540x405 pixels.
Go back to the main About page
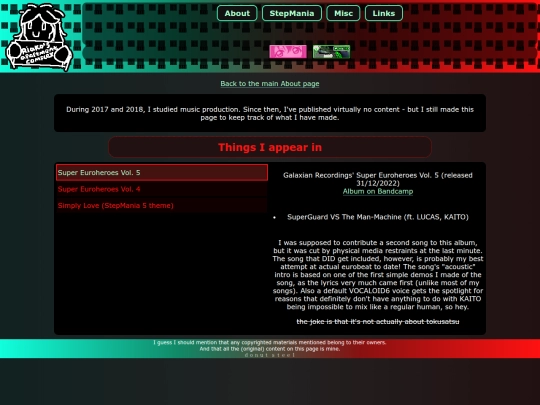pyautogui.click(x=270, y=84)
